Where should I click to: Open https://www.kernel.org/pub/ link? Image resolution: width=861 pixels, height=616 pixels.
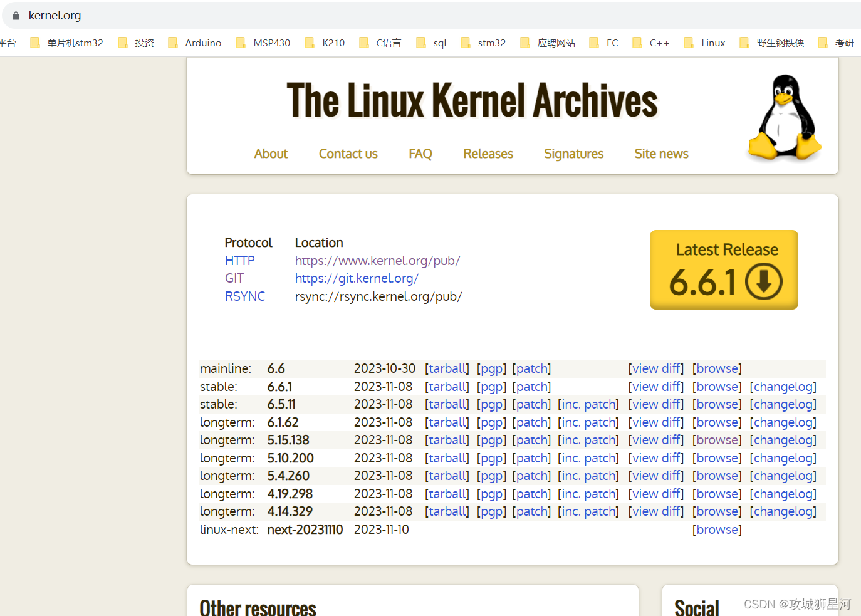point(377,261)
